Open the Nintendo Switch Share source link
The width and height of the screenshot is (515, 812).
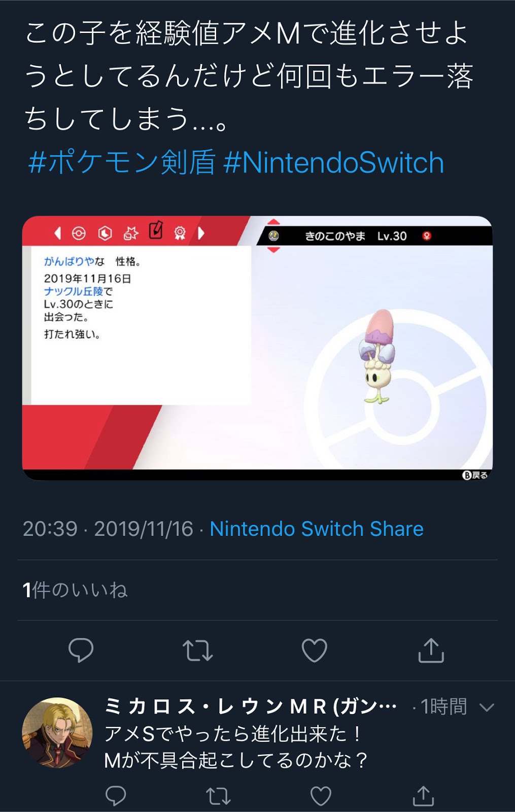pyautogui.click(x=317, y=529)
